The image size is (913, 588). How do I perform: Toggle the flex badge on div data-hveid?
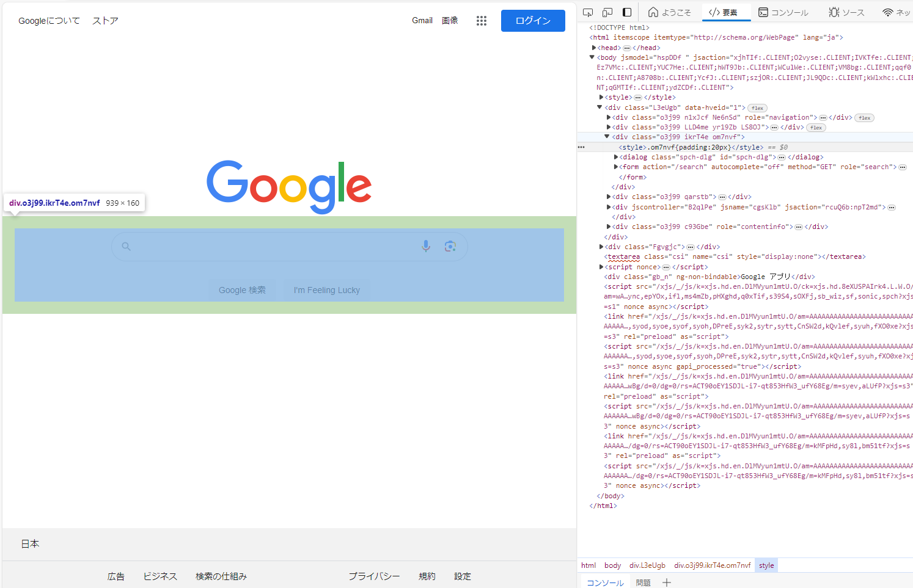pyautogui.click(x=757, y=107)
